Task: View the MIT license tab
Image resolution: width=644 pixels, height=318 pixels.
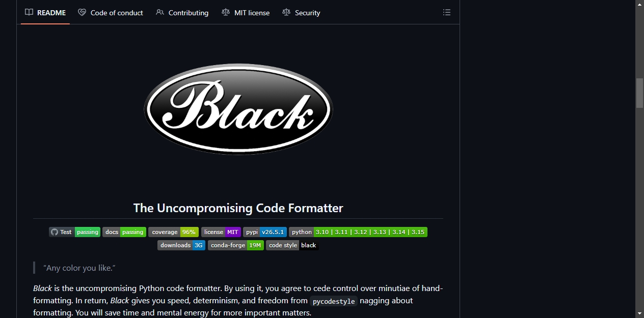Action: click(x=246, y=13)
